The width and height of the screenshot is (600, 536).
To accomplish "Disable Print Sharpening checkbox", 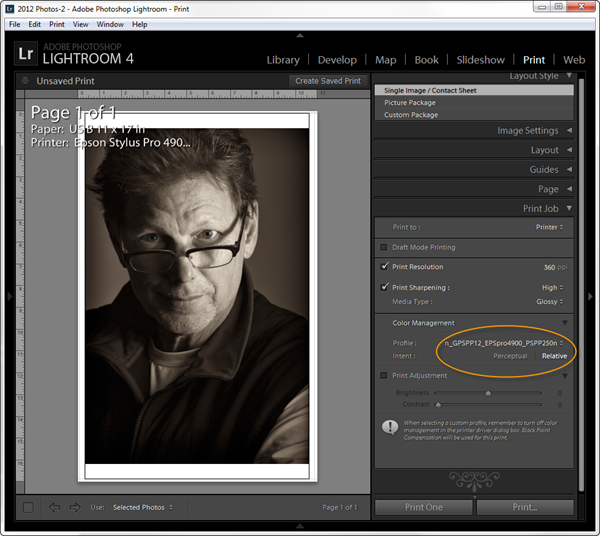I will (385, 287).
